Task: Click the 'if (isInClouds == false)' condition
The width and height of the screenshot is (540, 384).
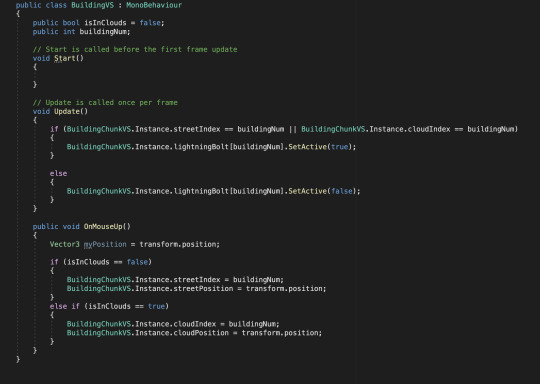Action: pos(101,262)
